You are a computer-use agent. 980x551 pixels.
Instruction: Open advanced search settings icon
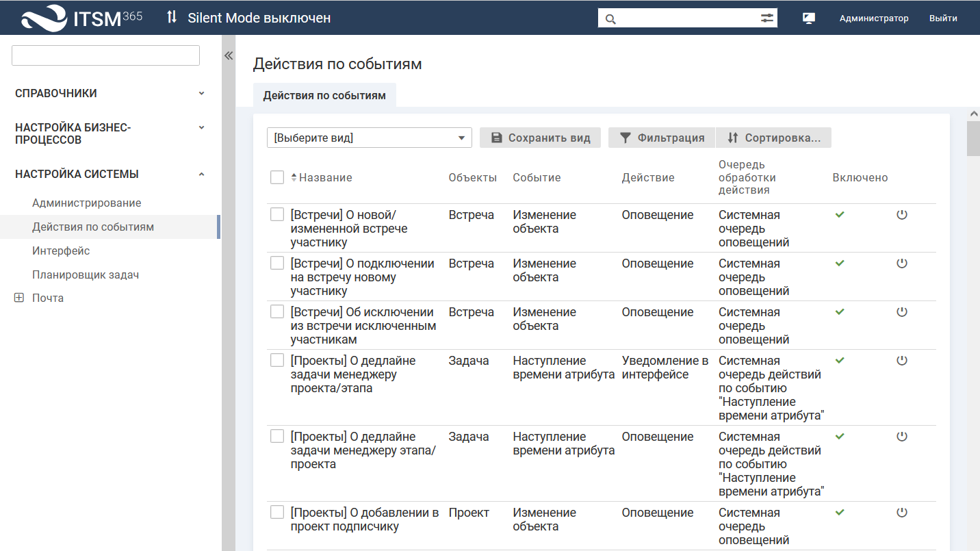point(766,18)
